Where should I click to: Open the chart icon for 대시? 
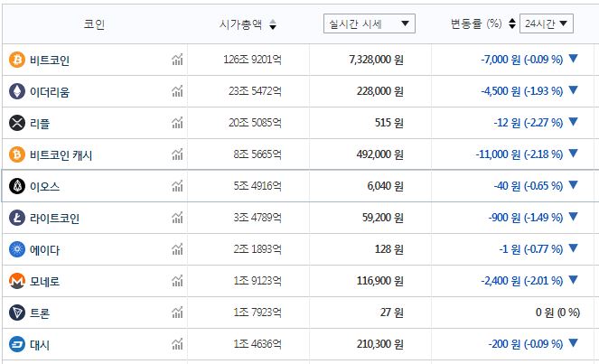177,344
